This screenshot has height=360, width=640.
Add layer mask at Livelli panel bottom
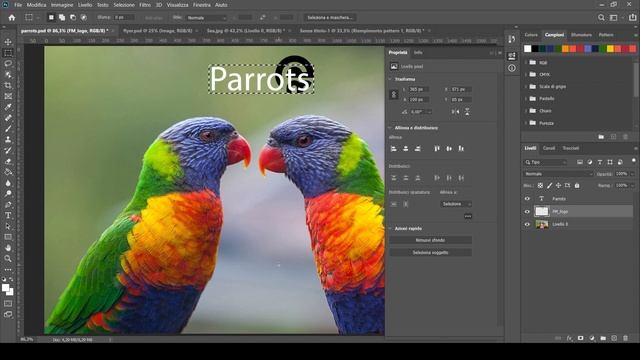tap(580, 338)
